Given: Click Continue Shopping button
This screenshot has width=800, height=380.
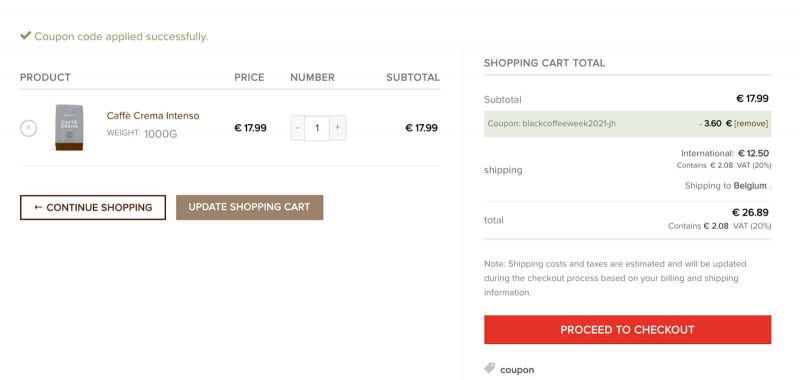Looking at the screenshot, I should 93,208.
